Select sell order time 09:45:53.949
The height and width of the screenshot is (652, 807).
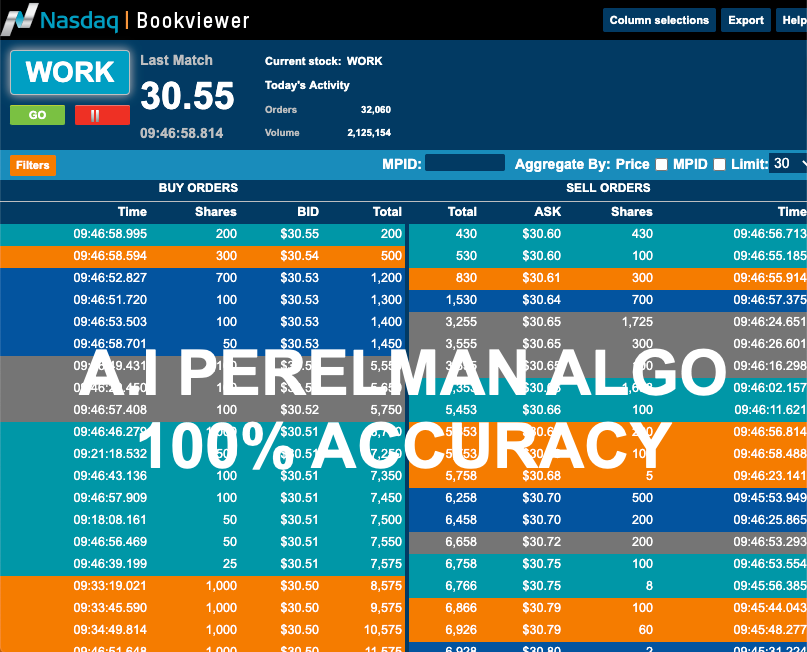(770, 498)
